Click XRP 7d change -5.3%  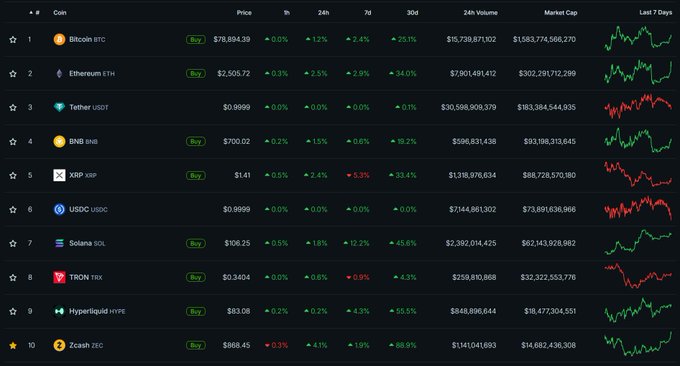click(358, 175)
